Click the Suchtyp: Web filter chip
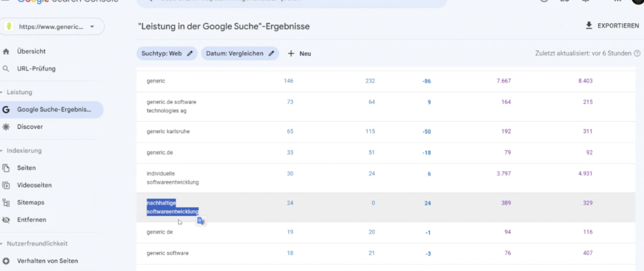The height and width of the screenshot is (271, 644). tap(167, 54)
